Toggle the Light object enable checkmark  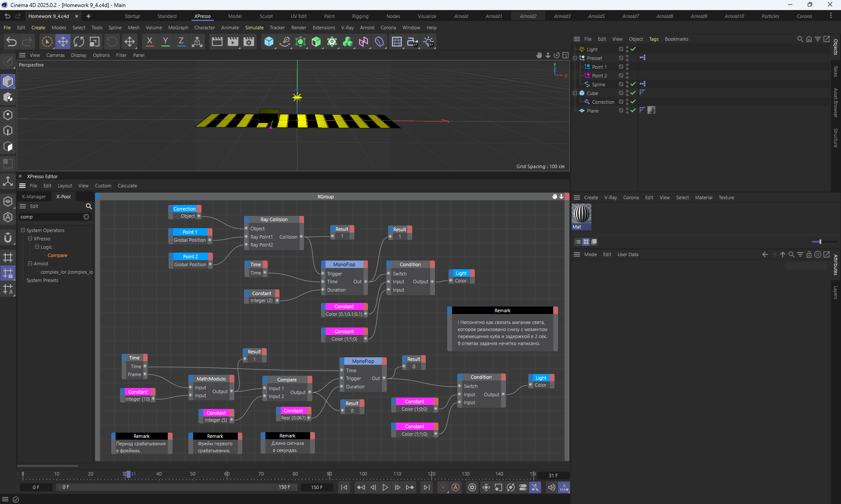(633, 49)
